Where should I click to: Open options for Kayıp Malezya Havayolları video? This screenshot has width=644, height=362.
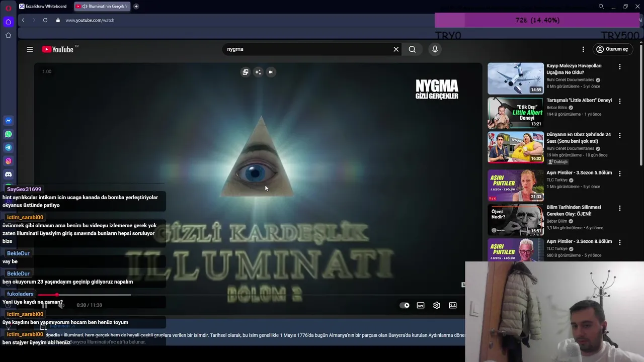[620, 67]
